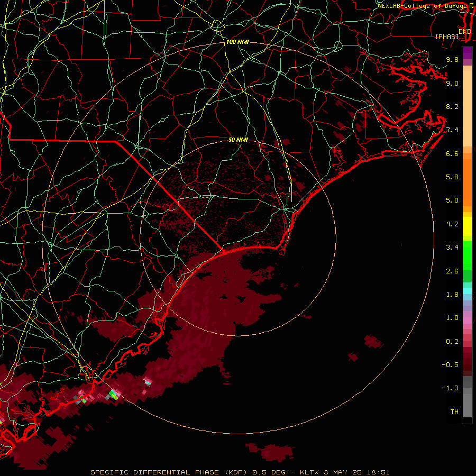Click the purple top segment of the colorbar
The height and width of the screenshot is (476, 476).
click(x=467, y=53)
